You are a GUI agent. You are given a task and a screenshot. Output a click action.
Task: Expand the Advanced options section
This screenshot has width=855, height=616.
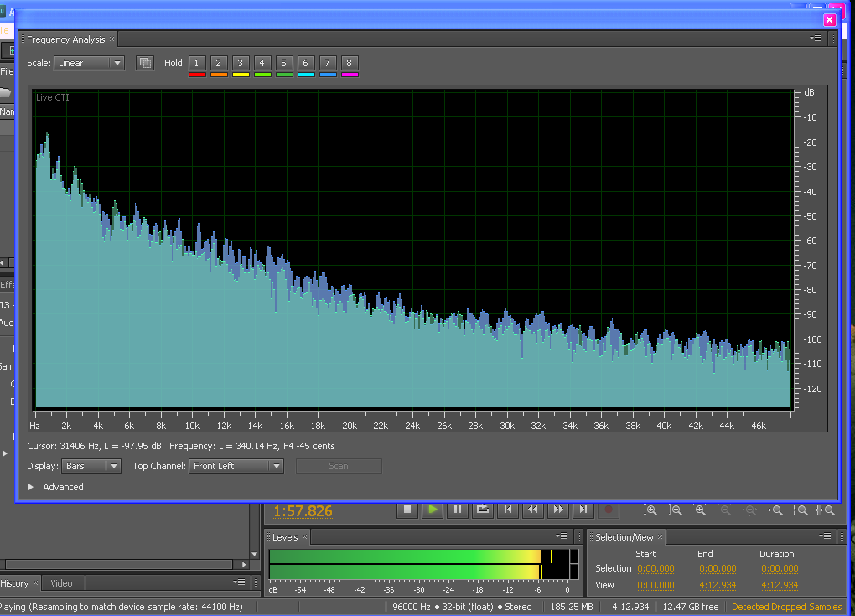point(33,487)
